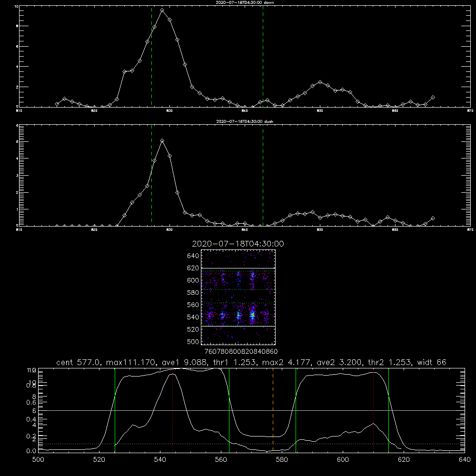Screen dimensions: 476x476
Task: Click left green dashed line in dawn plot
Action: pyautogui.click(x=151, y=57)
